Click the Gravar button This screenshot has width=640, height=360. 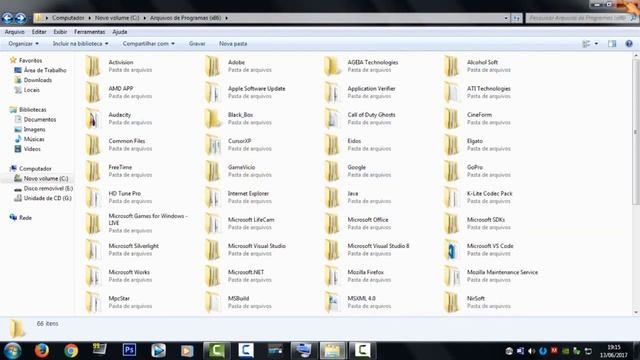197,44
